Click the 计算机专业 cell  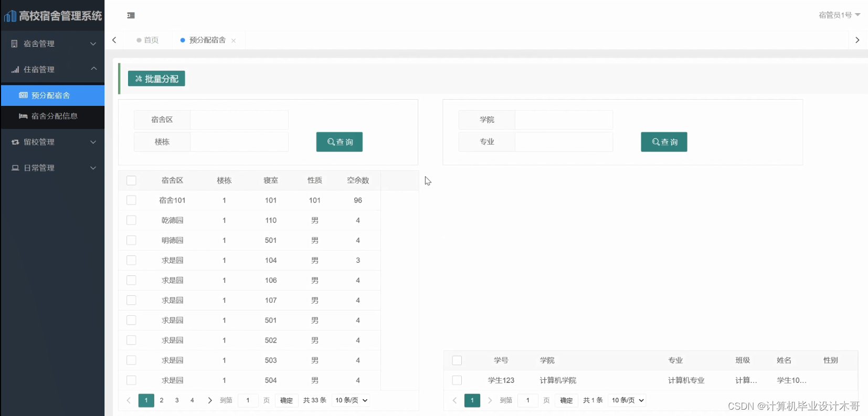point(686,380)
